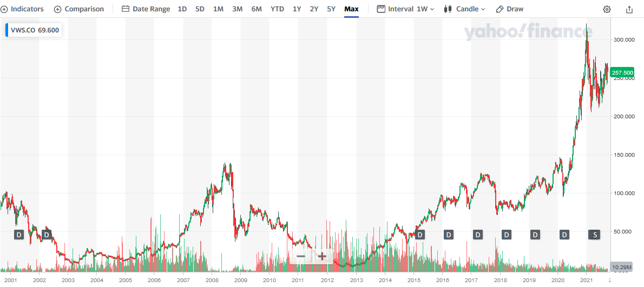
Task: Select the 5D range
Action: tap(200, 9)
